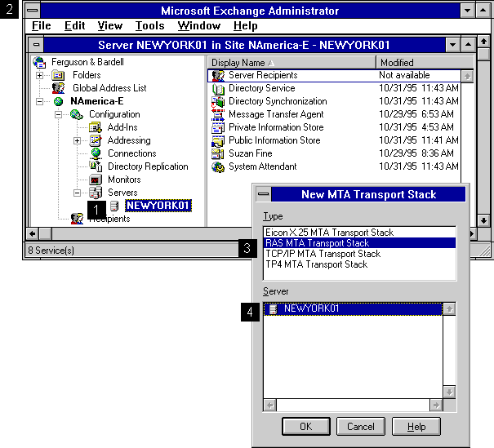Click the Server list scroll left arrow
Screen dimensions: 494x448
(x=270, y=406)
